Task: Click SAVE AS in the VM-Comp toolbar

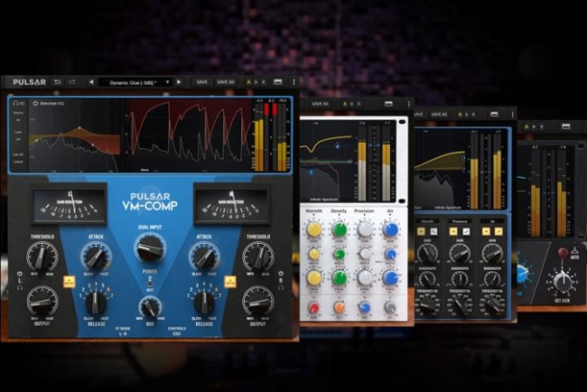Action: coord(226,82)
